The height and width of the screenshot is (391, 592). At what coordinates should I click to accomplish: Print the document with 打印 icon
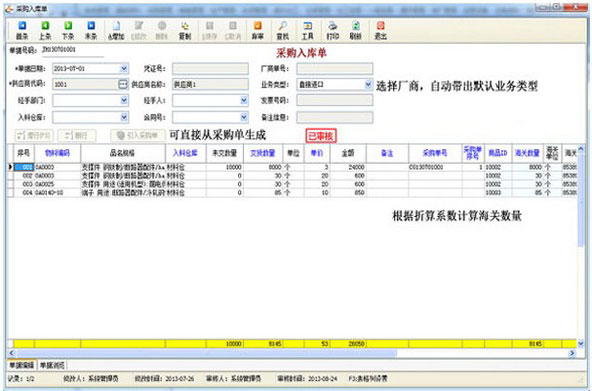pyautogui.click(x=332, y=31)
